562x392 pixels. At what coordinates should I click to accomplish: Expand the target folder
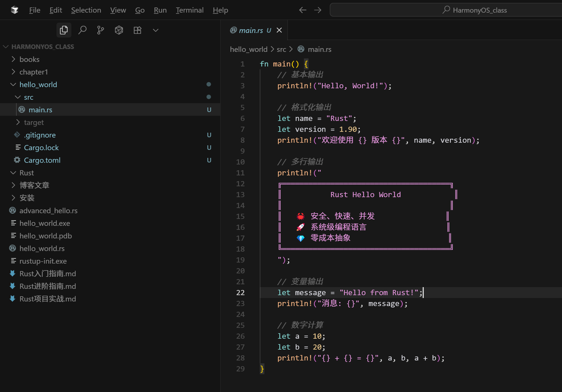(110, 122)
